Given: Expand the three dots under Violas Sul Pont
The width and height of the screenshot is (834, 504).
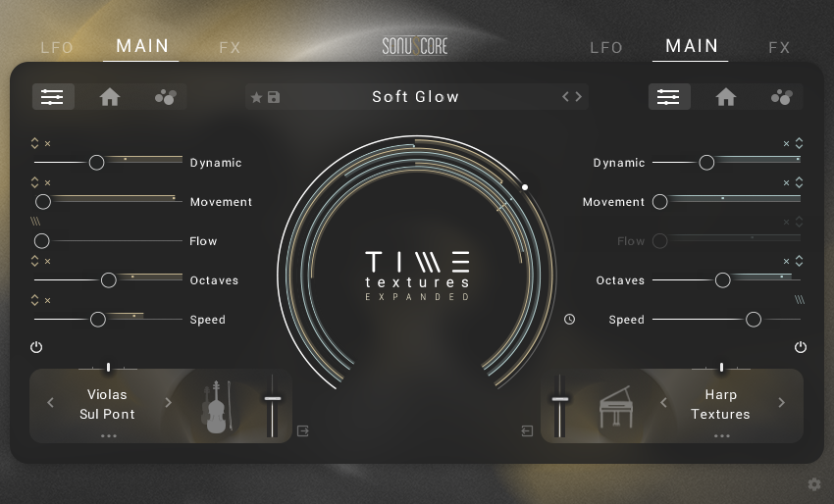Looking at the screenshot, I should (x=108, y=435).
